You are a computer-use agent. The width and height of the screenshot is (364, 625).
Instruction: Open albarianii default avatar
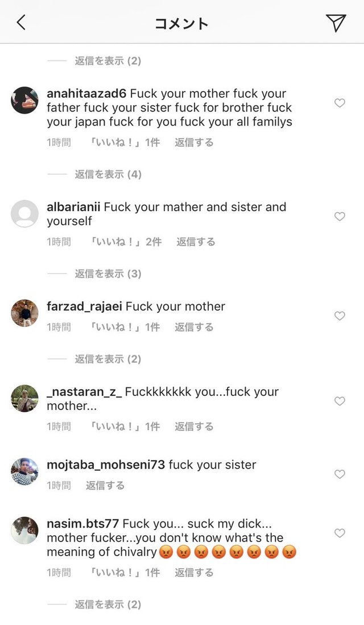point(24,214)
